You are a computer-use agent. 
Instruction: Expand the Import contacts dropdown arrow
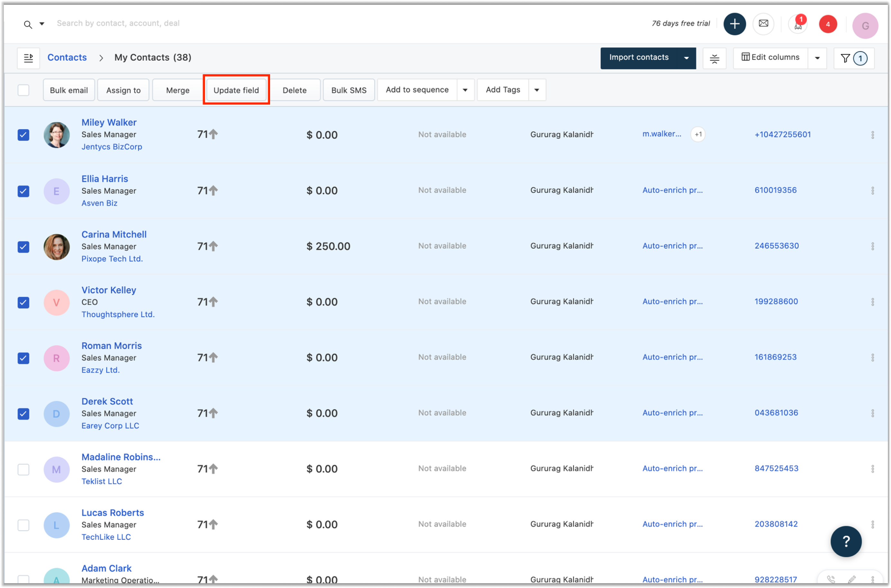pyautogui.click(x=686, y=58)
